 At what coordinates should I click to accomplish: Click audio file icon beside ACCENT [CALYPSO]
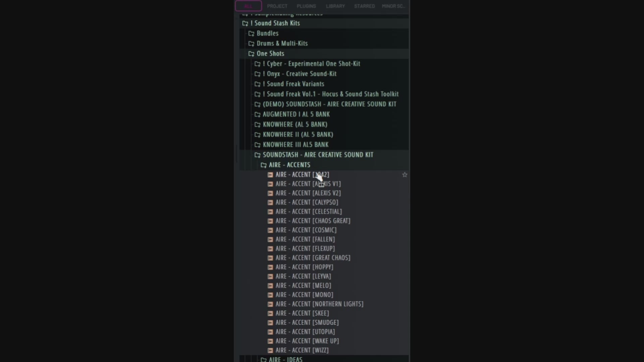pyautogui.click(x=270, y=202)
